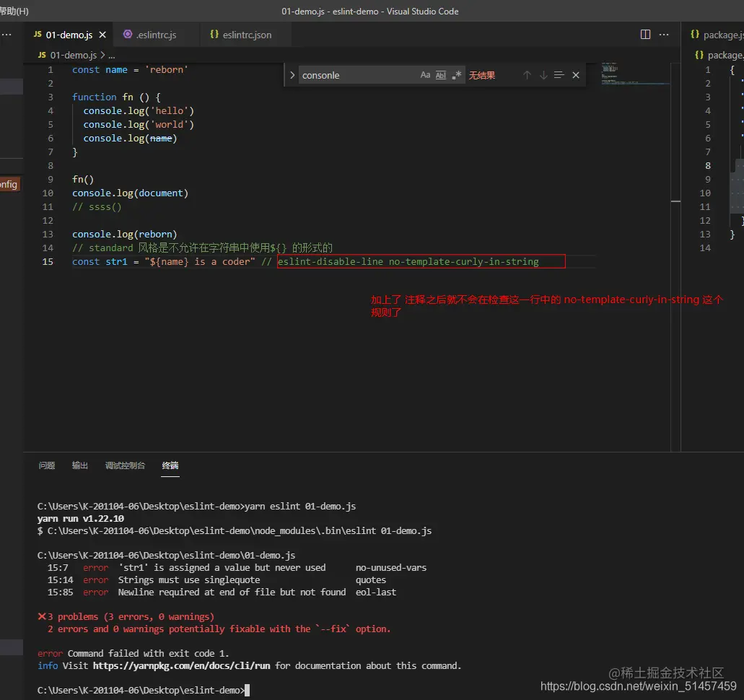Click console.log(reborn) on line 13
This screenshot has width=744, height=700.
[124, 234]
